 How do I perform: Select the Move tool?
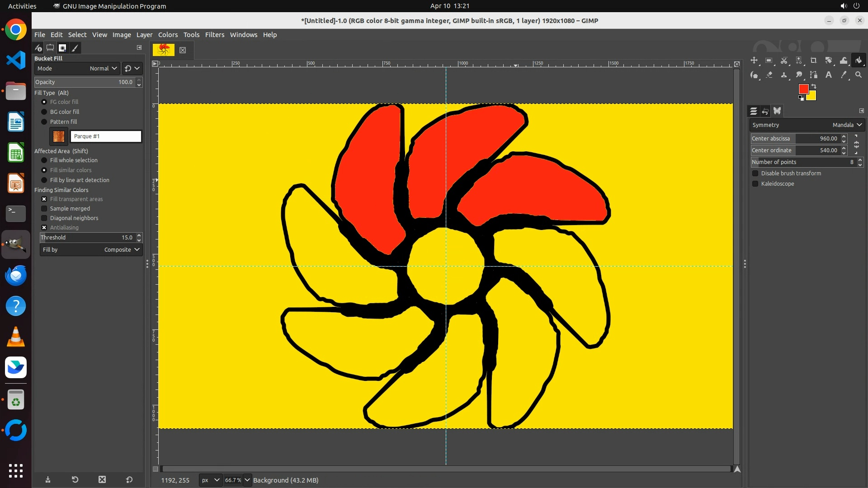pyautogui.click(x=754, y=61)
